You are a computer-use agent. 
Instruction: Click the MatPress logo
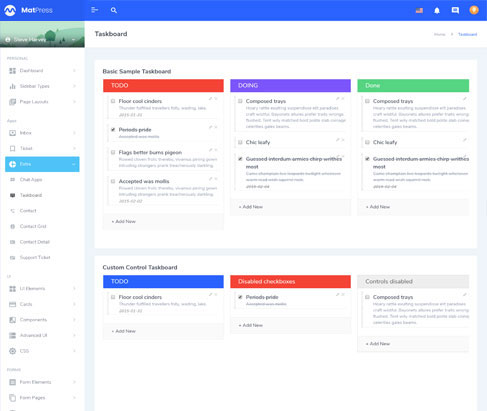point(28,10)
